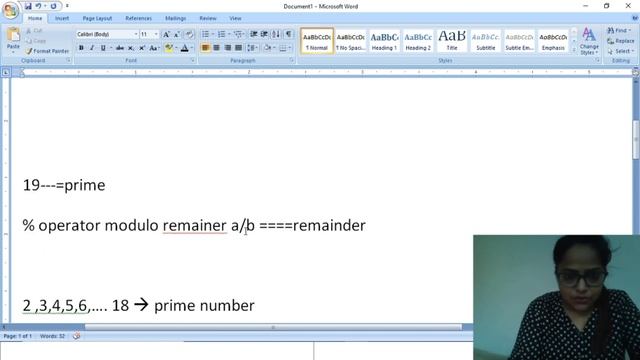Open the View tab

pos(235,18)
